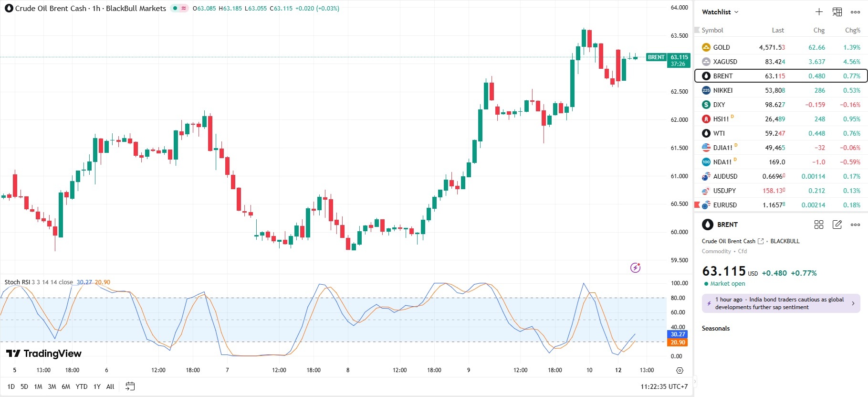Open the three-dot menu in BRENT details
The width and height of the screenshot is (868, 397).
pos(855,225)
